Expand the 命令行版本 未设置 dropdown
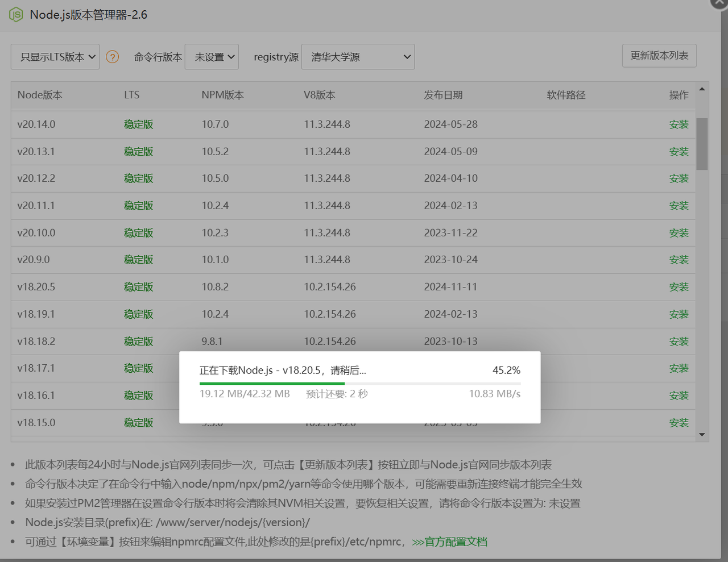This screenshot has height=562, width=728. (x=212, y=57)
